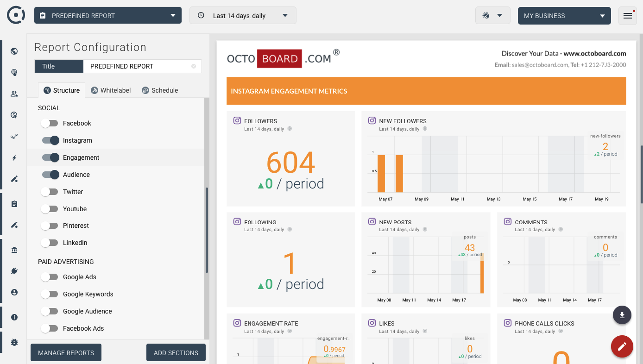Click the Instagram icon on Phone Calls Clicks widget
Image resolution: width=643 pixels, height=364 pixels.
coord(508,323)
